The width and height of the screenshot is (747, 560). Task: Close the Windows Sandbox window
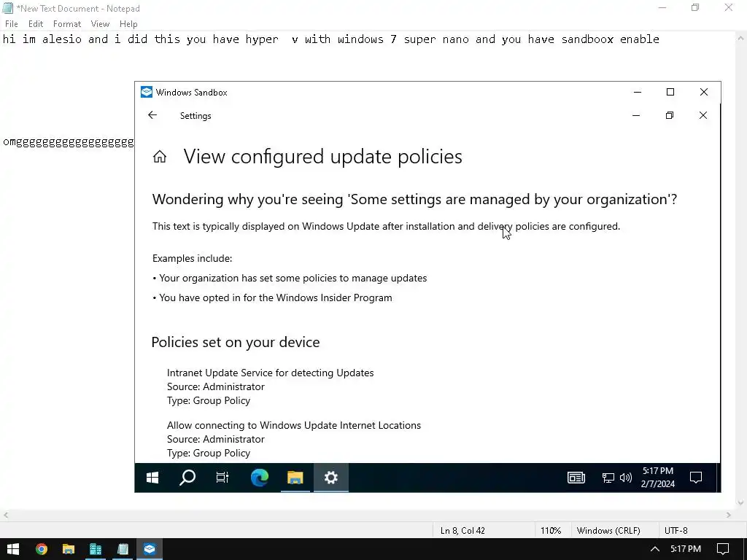pos(704,92)
